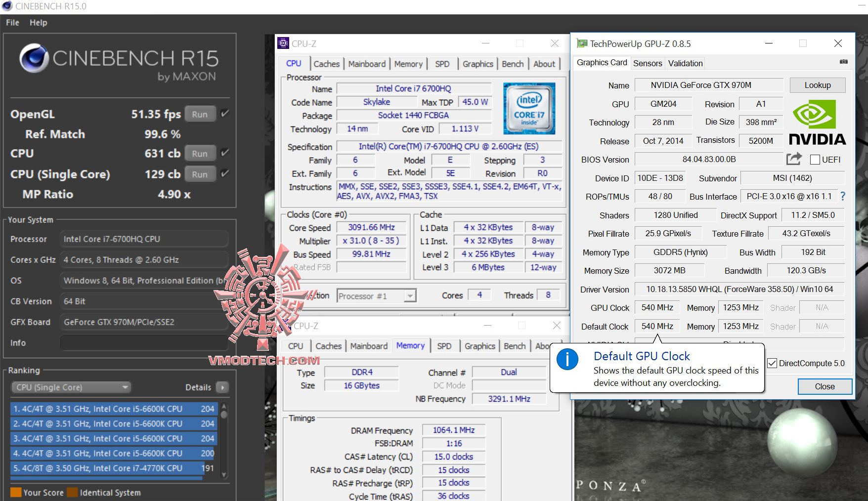This screenshot has height=501, width=868.
Task: Open SPD tab in upper CPU-Z window
Action: (x=442, y=64)
